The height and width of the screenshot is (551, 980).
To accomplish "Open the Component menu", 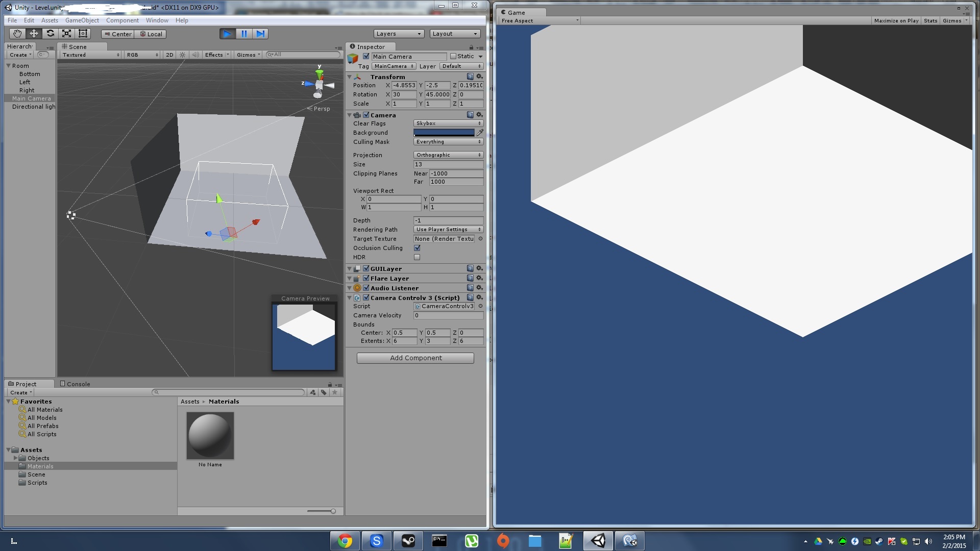I will coord(122,20).
